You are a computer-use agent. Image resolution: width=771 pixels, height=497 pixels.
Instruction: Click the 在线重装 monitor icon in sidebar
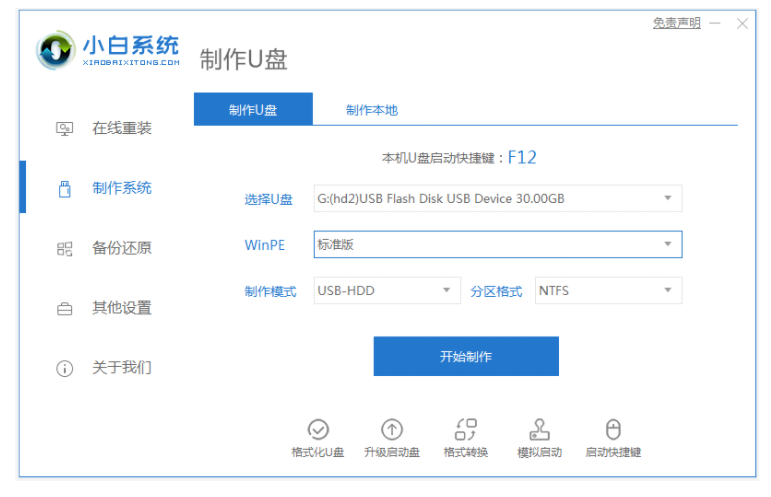coord(64,129)
